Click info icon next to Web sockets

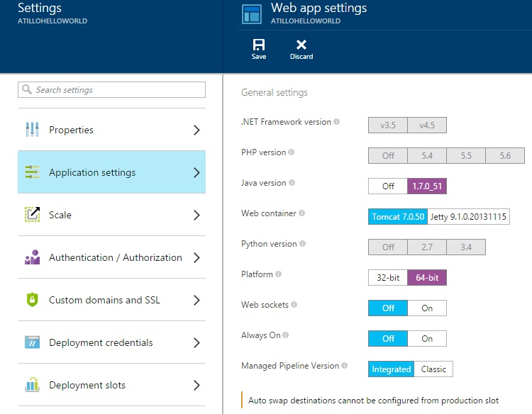click(294, 305)
